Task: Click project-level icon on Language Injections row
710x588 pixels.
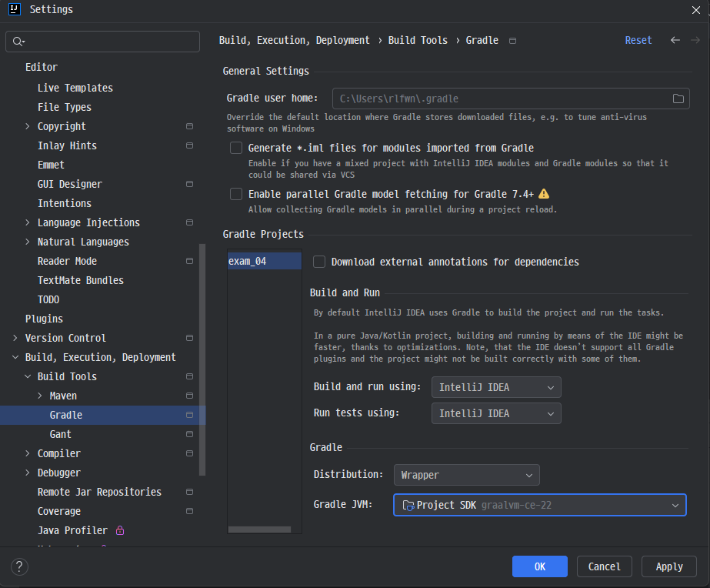Action: pos(190,222)
